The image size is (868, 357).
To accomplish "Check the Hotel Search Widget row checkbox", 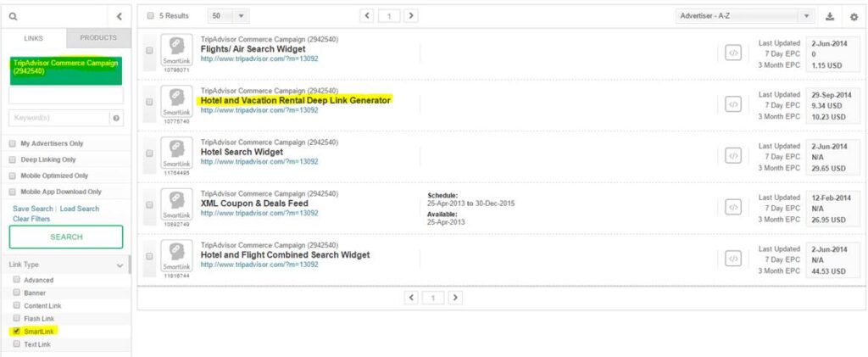I will point(149,153).
